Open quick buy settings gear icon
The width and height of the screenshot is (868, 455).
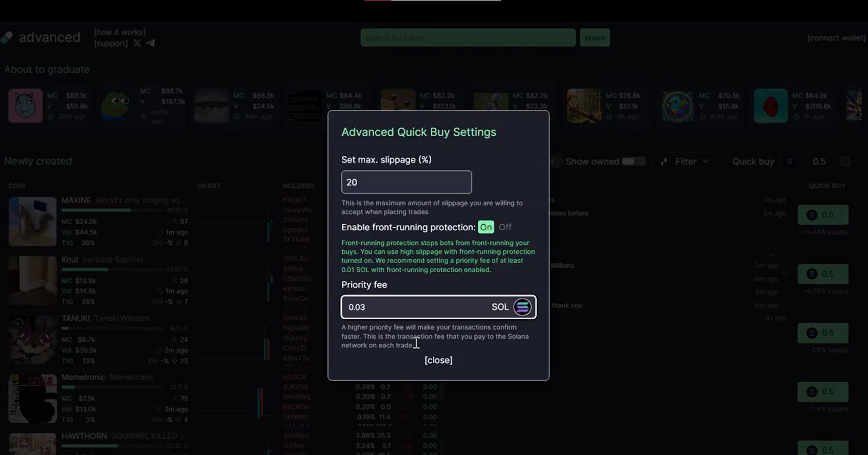(x=845, y=161)
